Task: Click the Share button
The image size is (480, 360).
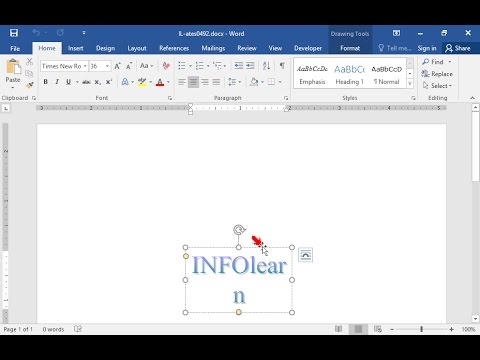Action: click(458, 48)
